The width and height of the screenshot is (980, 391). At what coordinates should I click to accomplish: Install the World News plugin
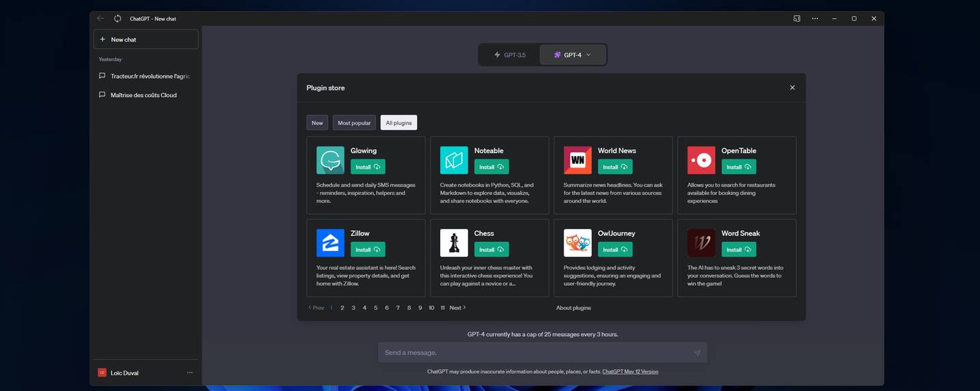615,167
